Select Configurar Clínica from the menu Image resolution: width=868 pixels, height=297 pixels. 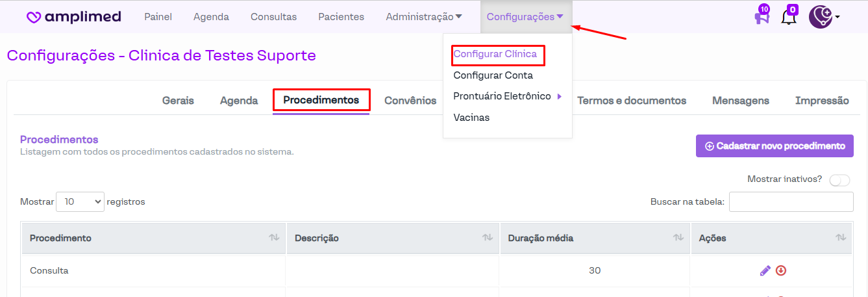click(495, 54)
